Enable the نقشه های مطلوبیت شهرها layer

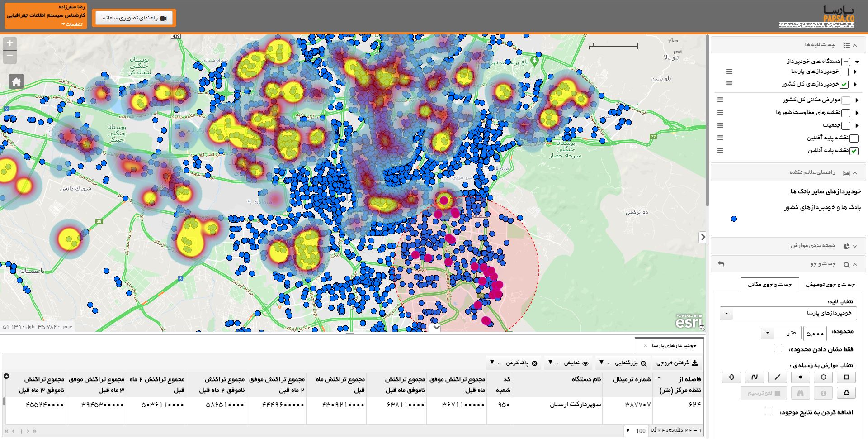(846, 113)
